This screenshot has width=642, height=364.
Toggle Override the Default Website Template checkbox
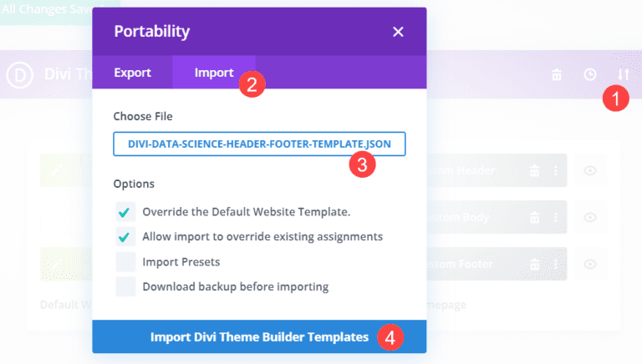[x=125, y=210]
